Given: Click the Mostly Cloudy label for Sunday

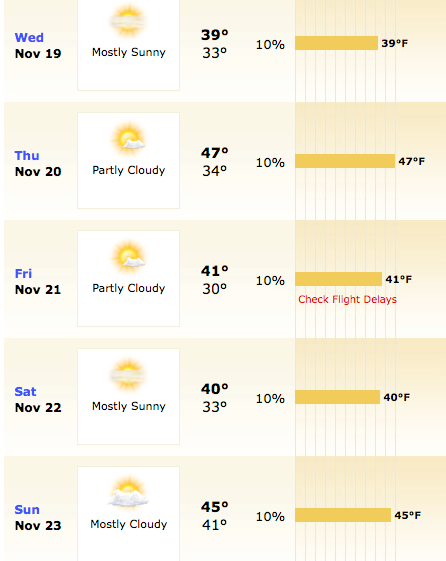Looking at the screenshot, I should click(x=129, y=525).
